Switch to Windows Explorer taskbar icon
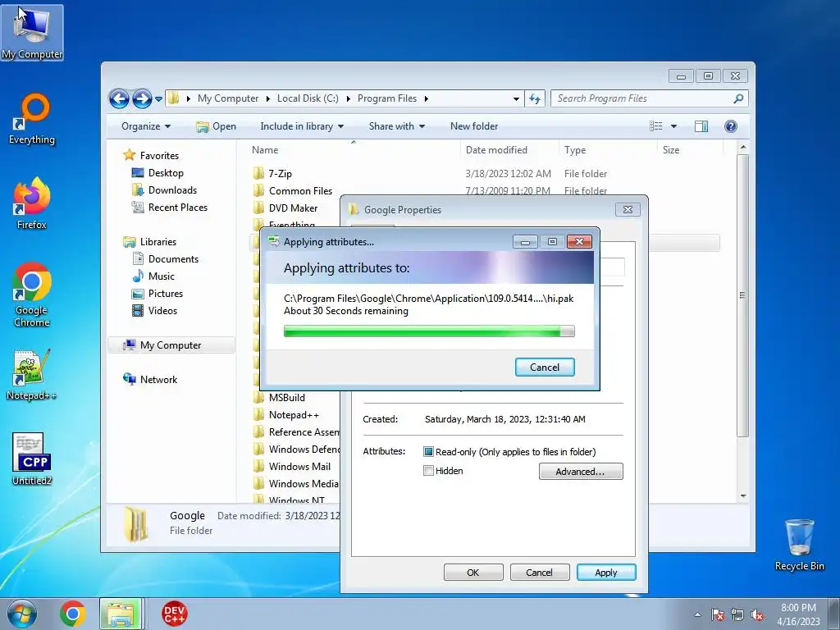This screenshot has height=630, width=840. pos(121,614)
